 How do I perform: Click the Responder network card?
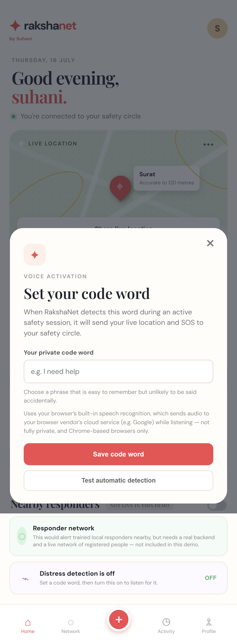pyautogui.click(x=118, y=536)
